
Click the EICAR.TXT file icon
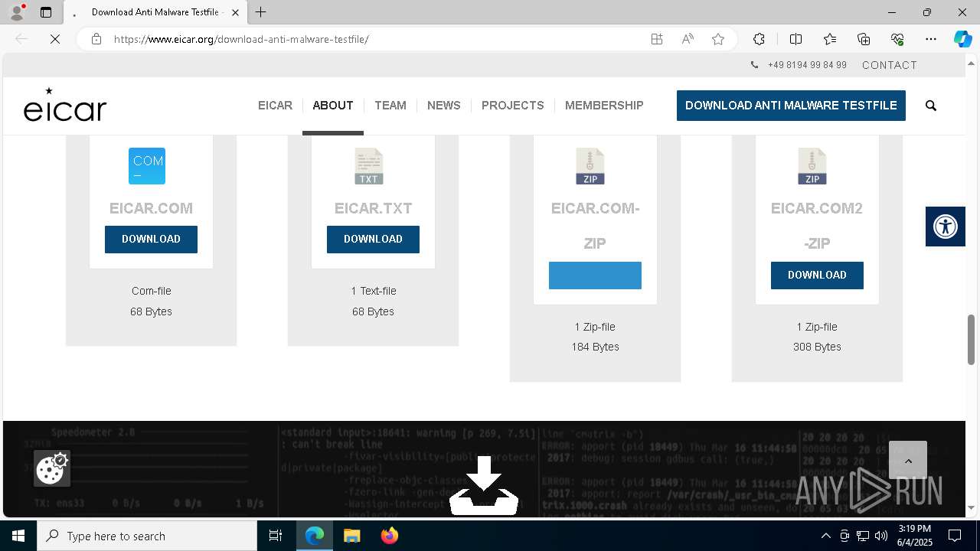369,166
